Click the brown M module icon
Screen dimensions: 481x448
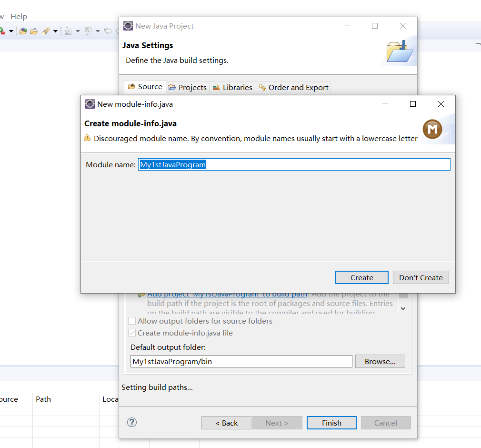coord(432,129)
